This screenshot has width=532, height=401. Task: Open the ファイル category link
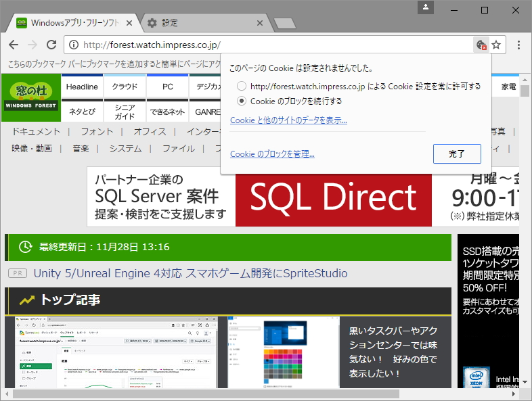pos(179,149)
